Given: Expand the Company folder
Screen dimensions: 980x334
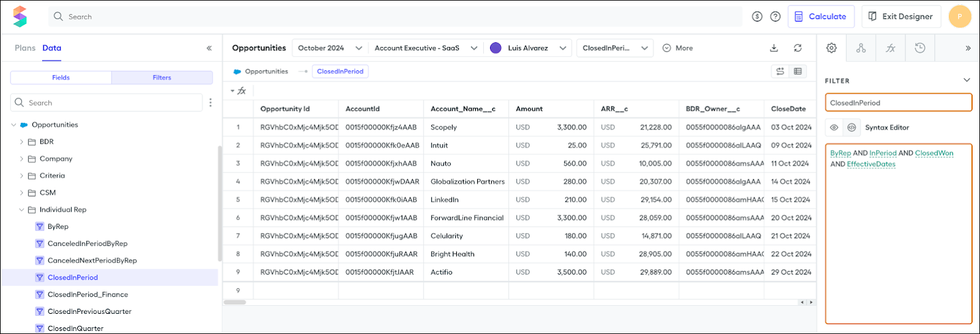Looking at the screenshot, I should pos(22,158).
